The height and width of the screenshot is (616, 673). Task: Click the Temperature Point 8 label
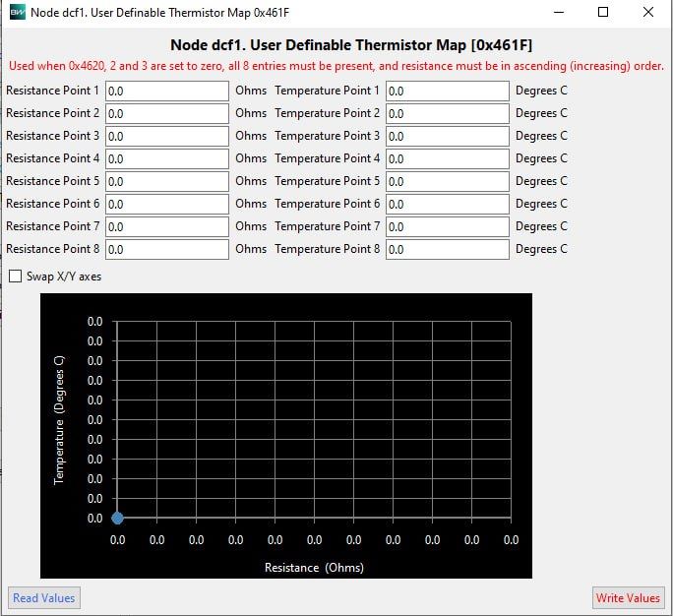click(328, 249)
